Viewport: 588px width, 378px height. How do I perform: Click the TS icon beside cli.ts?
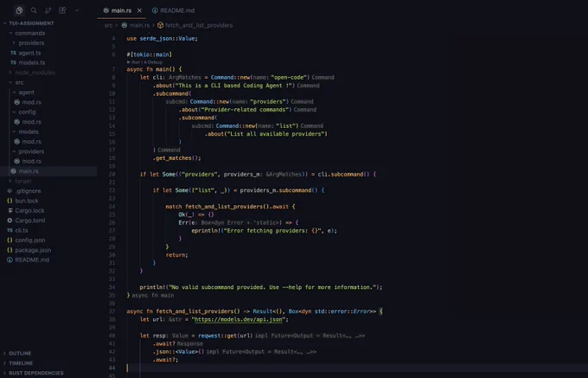(10, 230)
